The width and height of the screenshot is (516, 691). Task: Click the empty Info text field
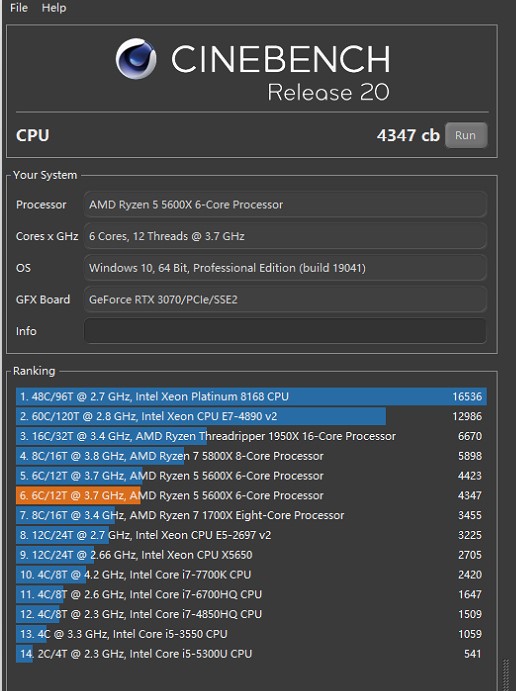285,331
